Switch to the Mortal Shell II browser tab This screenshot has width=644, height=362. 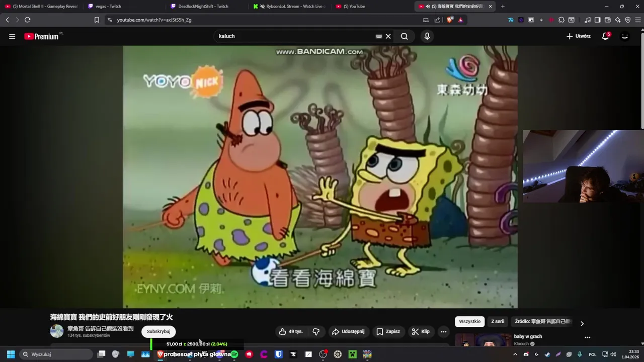pyautogui.click(x=41, y=7)
